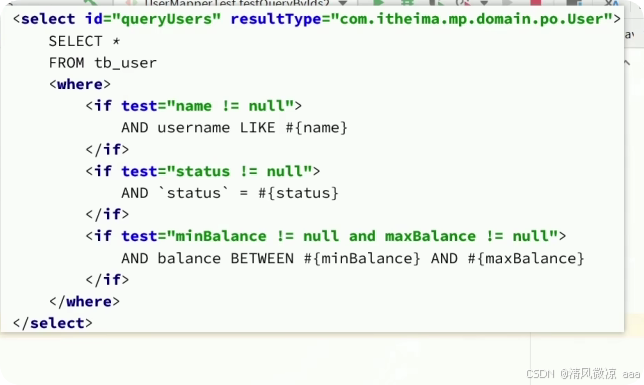Click the closing </select> tag

point(53,323)
